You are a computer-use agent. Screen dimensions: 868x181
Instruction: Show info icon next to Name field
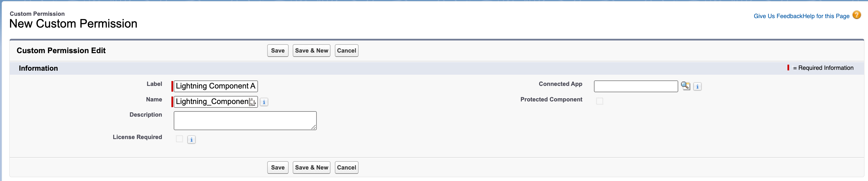click(x=264, y=102)
